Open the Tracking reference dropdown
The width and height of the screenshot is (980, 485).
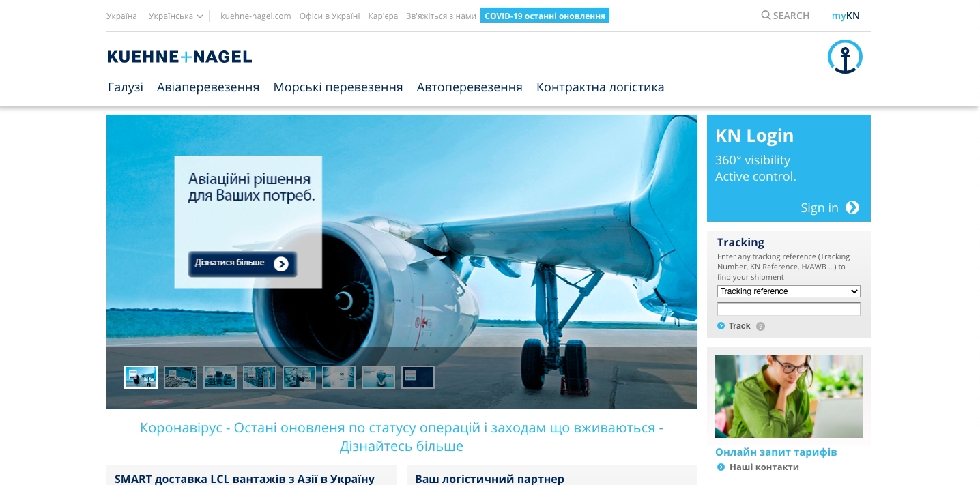(x=788, y=291)
